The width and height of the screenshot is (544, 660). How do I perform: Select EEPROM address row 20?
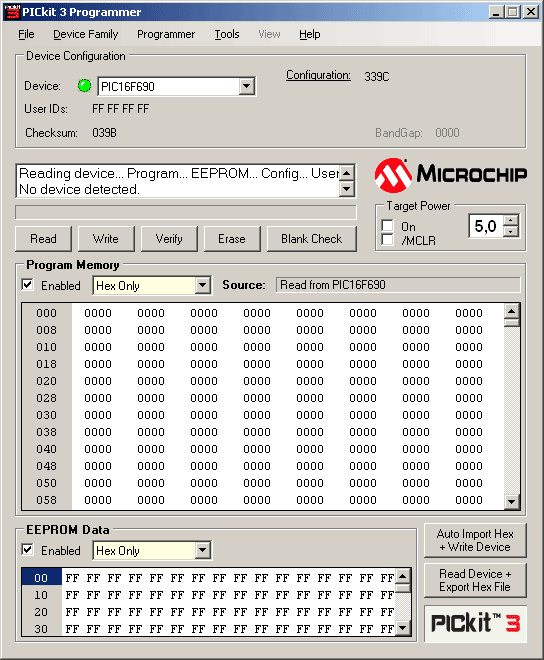(41, 612)
